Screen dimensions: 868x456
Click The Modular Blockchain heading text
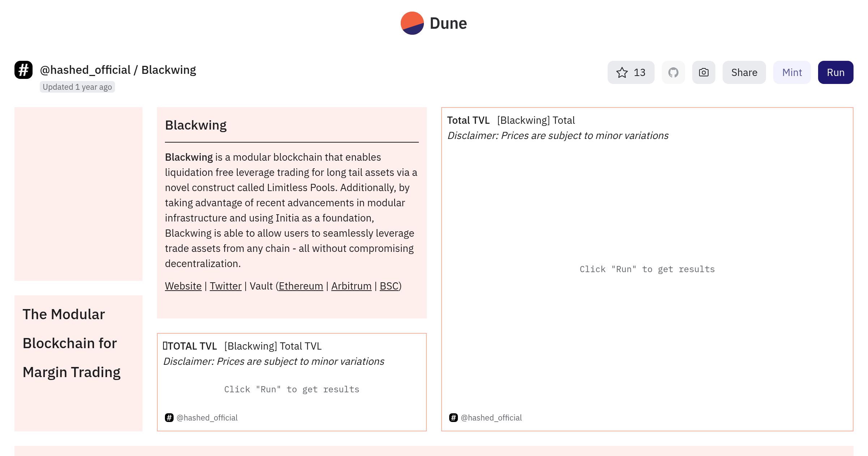point(71,343)
